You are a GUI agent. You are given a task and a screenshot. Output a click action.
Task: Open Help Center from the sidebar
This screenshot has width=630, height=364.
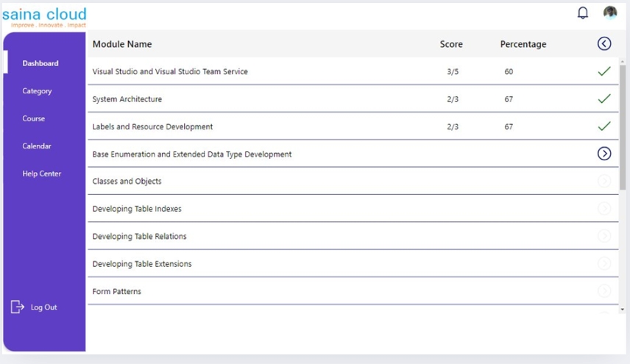click(x=42, y=174)
